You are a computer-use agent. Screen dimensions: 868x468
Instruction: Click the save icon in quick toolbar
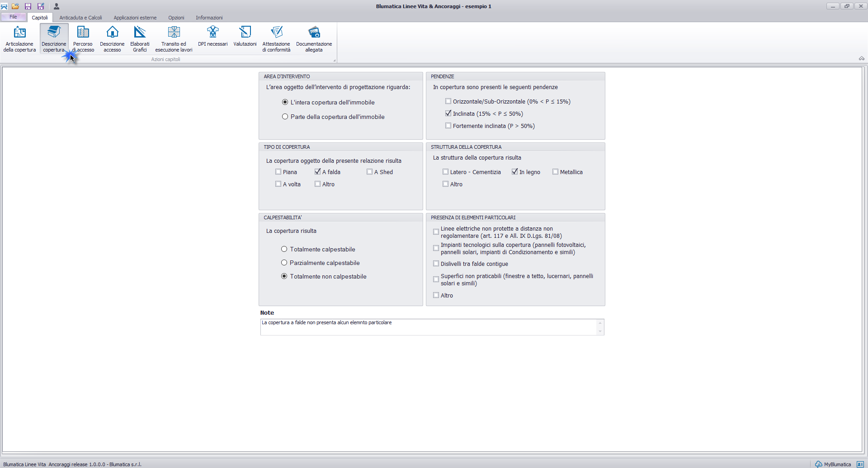click(x=28, y=6)
